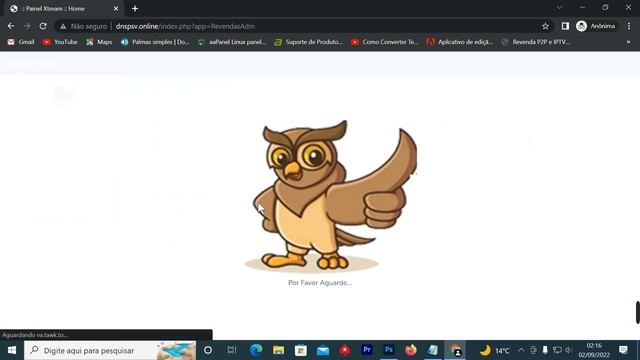Open a new browser tab

click(x=135, y=8)
